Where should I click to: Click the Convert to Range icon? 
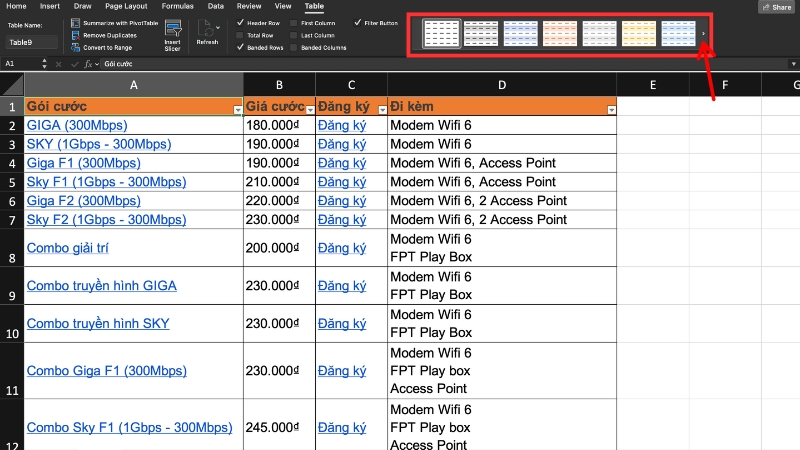[x=75, y=48]
